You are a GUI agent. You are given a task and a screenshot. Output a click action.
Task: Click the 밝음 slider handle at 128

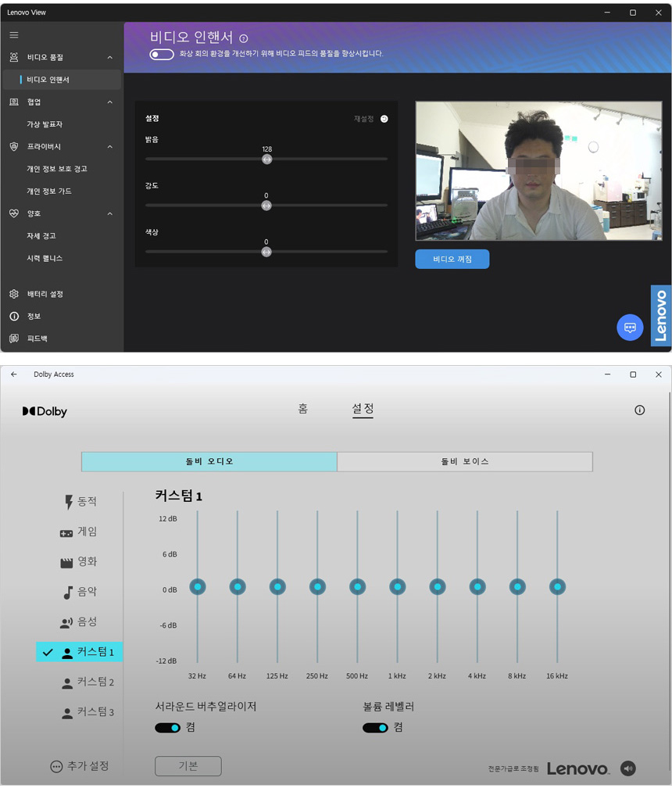(266, 159)
